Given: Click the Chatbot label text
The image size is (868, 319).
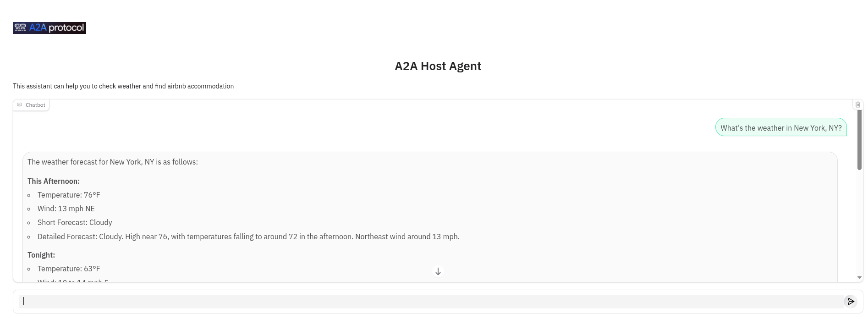Looking at the screenshot, I should [35, 105].
